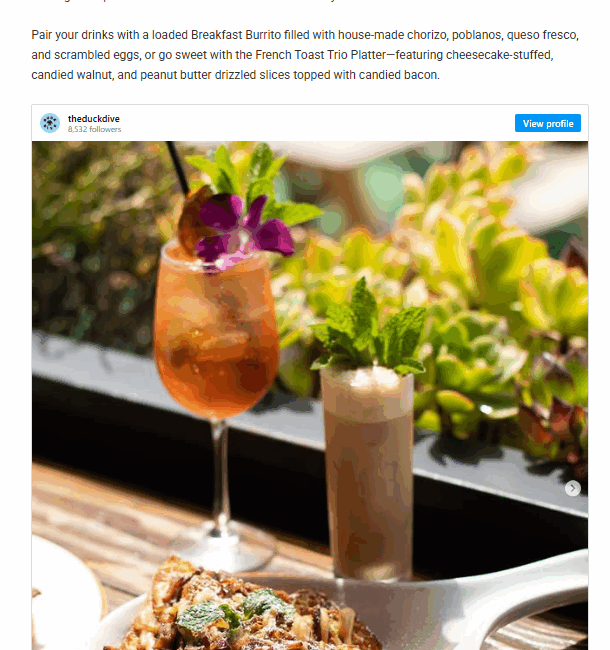
Task: Click the 8,532 followers text
Action: click(x=94, y=129)
